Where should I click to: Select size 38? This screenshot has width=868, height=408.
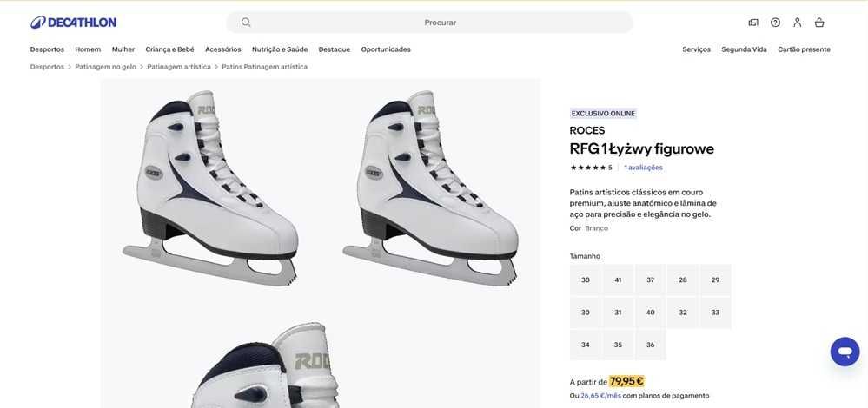click(586, 280)
